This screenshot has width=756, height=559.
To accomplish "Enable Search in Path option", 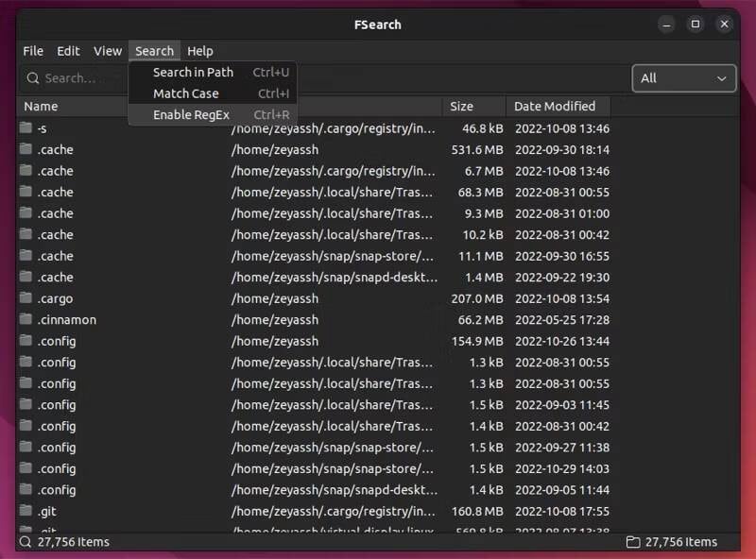I will click(x=193, y=72).
